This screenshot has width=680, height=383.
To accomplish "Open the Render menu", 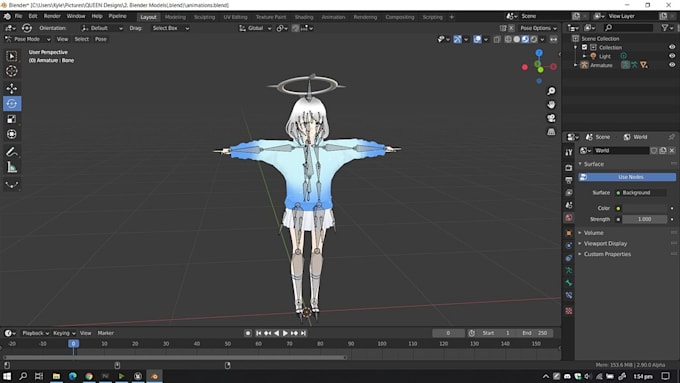I will pyautogui.click(x=52, y=16).
